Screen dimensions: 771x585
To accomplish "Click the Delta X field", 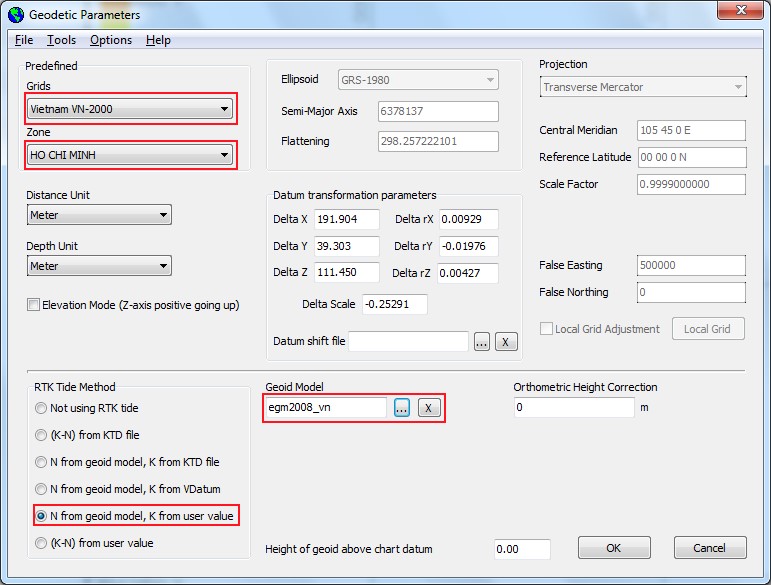I will coord(347,219).
